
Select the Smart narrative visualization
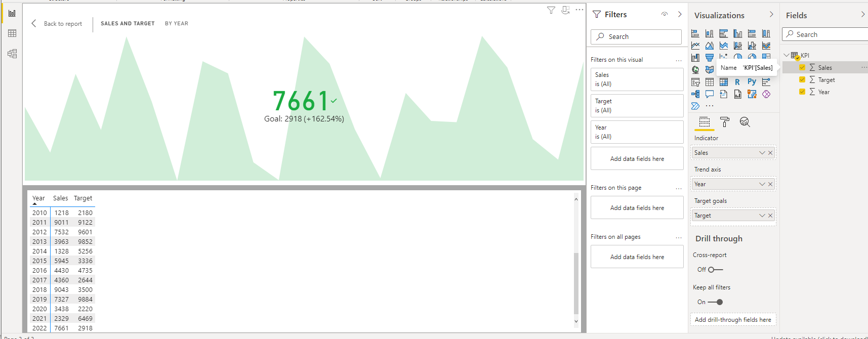coord(724,94)
